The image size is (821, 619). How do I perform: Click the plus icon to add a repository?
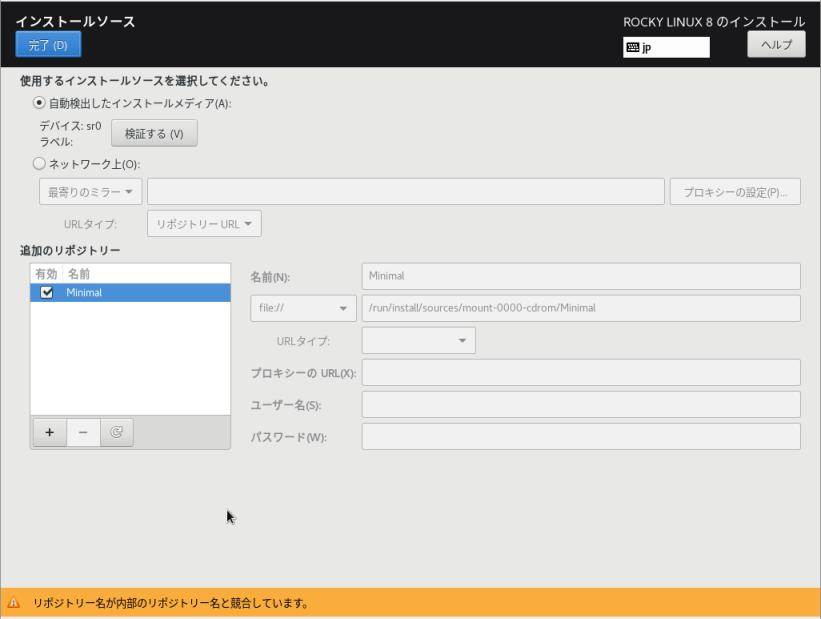coord(49,433)
